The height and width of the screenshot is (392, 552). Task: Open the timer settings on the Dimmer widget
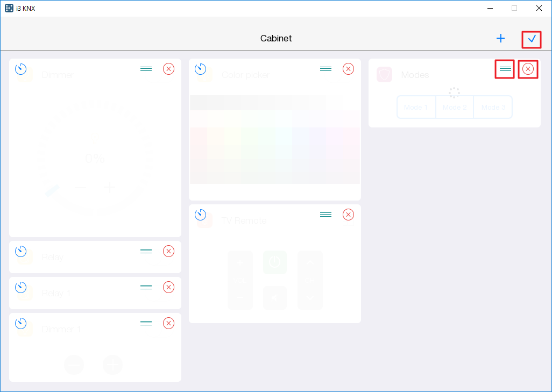coord(21,69)
